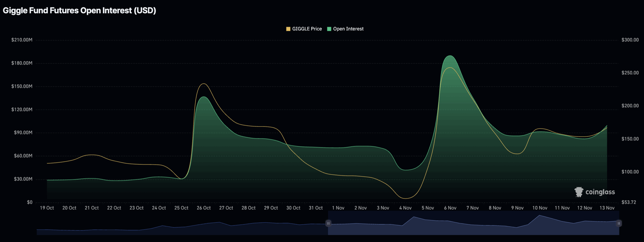Click the 26 Oct date axis label

click(x=204, y=208)
